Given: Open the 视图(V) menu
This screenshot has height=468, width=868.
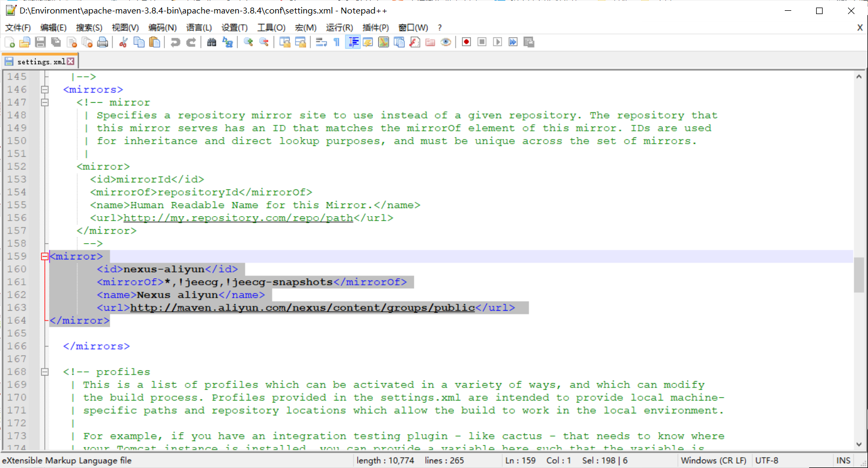Looking at the screenshot, I should 125,28.
